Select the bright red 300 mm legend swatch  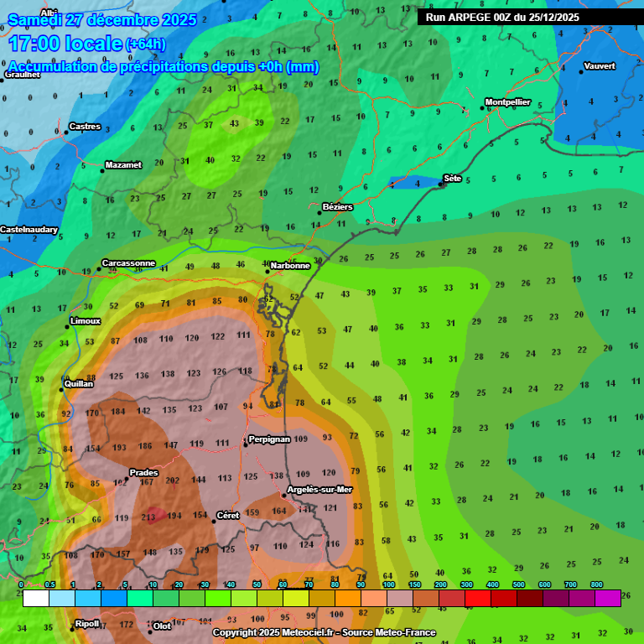[477, 598]
